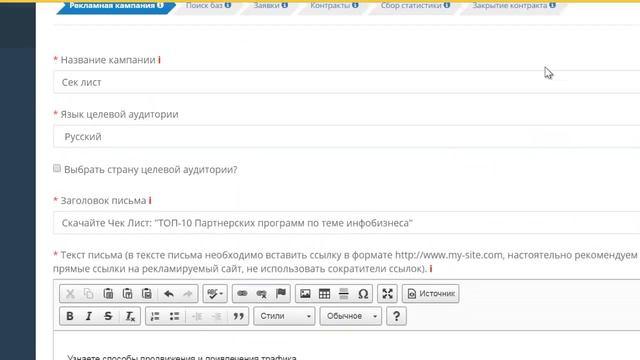640x360 pixels.
Task: Click the Название кампании input field
Action: [x=347, y=82]
